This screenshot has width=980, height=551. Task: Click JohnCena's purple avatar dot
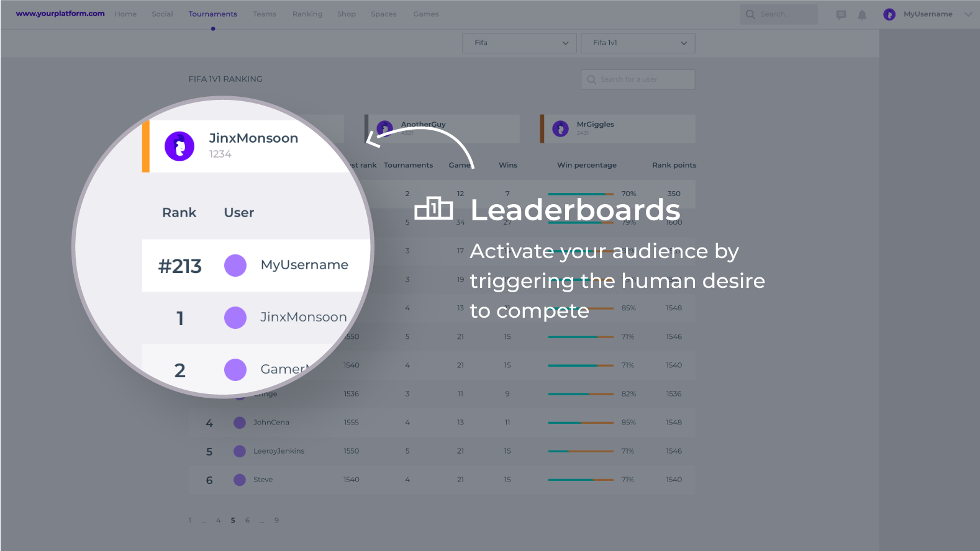(x=240, y=423)
